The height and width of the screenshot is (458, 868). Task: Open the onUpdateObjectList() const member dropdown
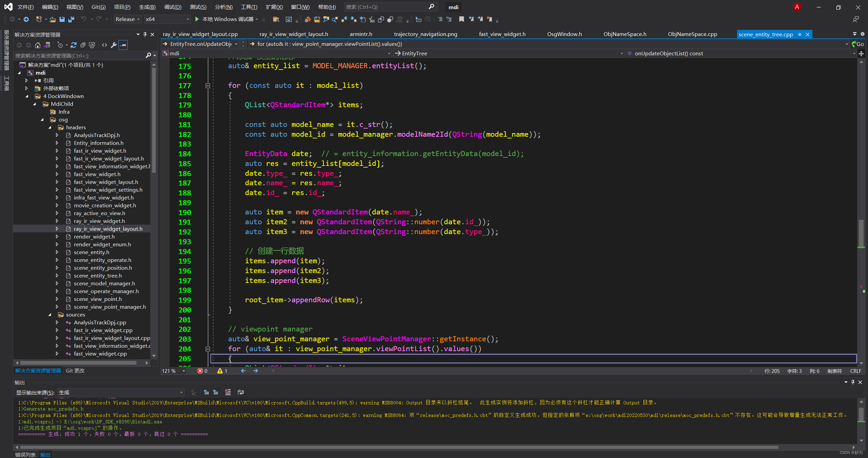coord(741,54)
